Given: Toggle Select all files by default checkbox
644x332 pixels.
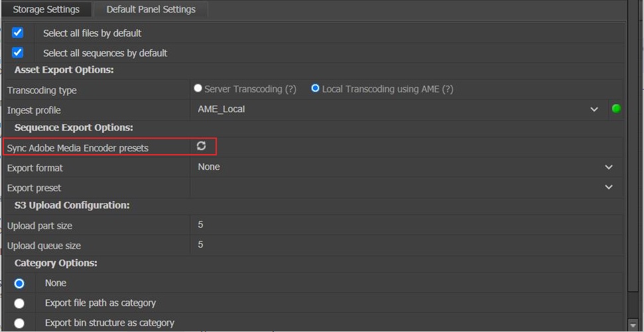Looking at the screenshot, I should click(x=18, y=33).
